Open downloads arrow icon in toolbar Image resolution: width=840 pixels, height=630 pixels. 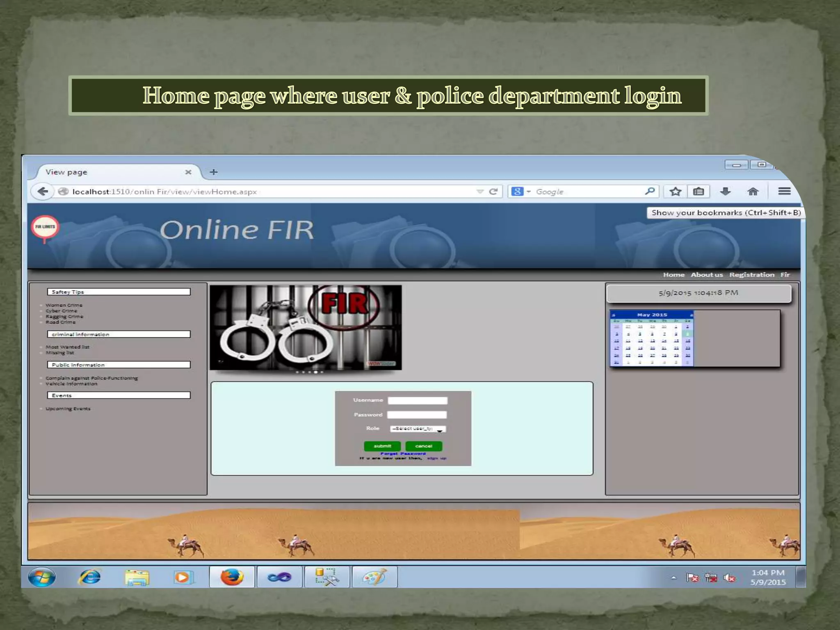[725, 192]
